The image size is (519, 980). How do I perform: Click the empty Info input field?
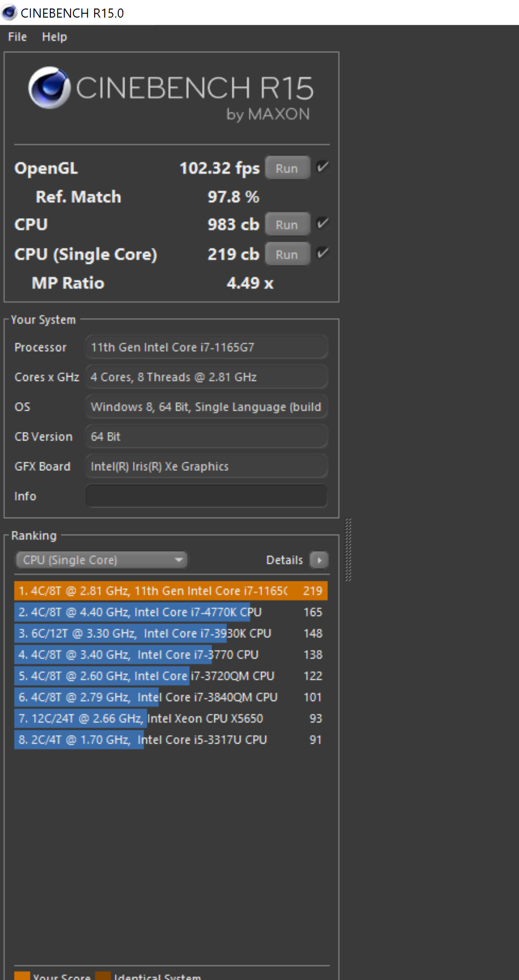click(x=206, y=496)
